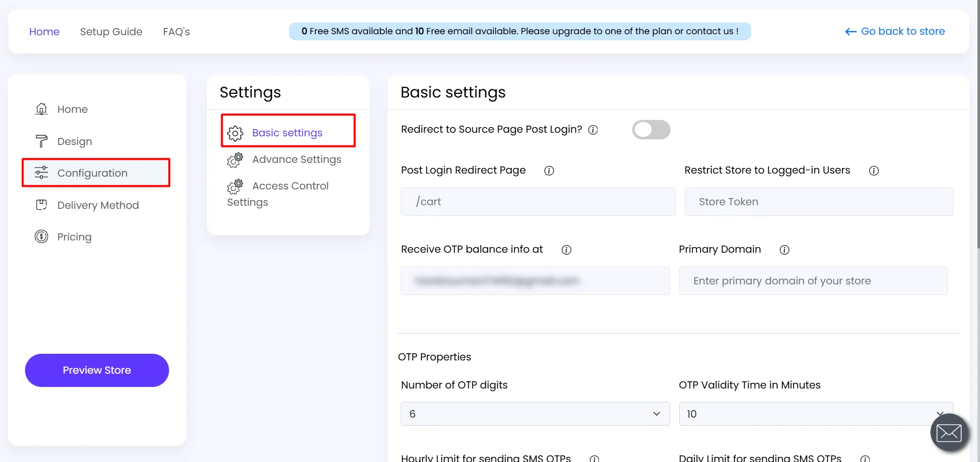Click the free SMS and email upgrade banner
Image resolution: width=980 pixels, height=462 pixels.
click(520, 31)
